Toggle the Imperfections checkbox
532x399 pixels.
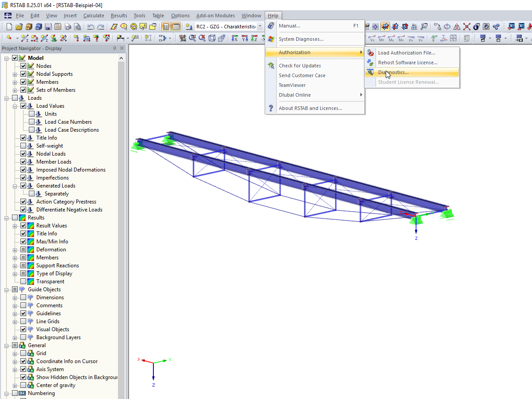23,178
